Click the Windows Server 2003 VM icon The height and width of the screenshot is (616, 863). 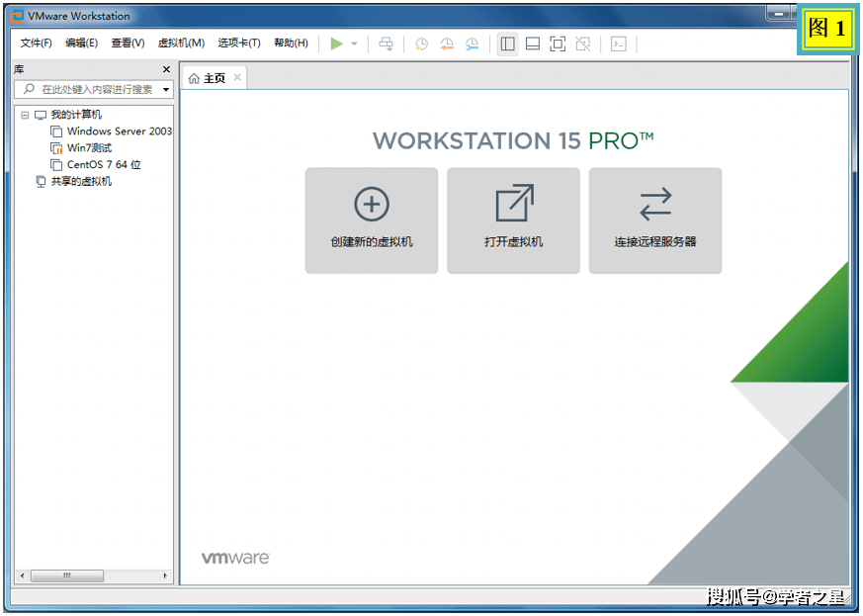coord(56,132)
